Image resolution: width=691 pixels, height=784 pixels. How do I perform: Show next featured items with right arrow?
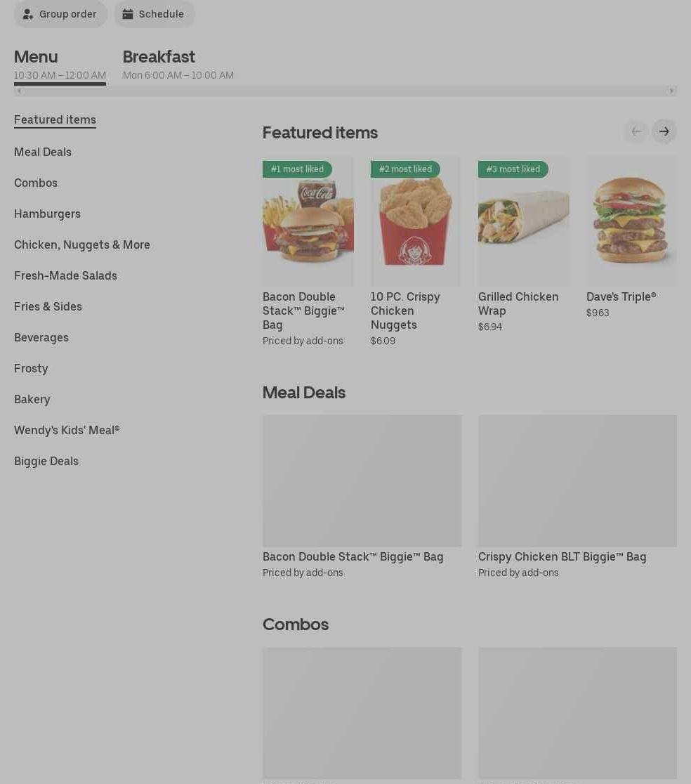(664, 131)
